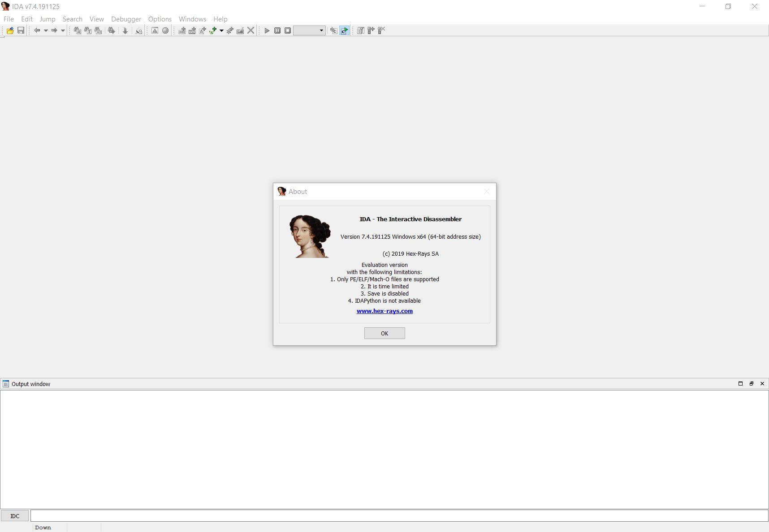The width and height of the screenshot is (769, 532).
Task: Open the Windows menu
Action: point(192,19)
